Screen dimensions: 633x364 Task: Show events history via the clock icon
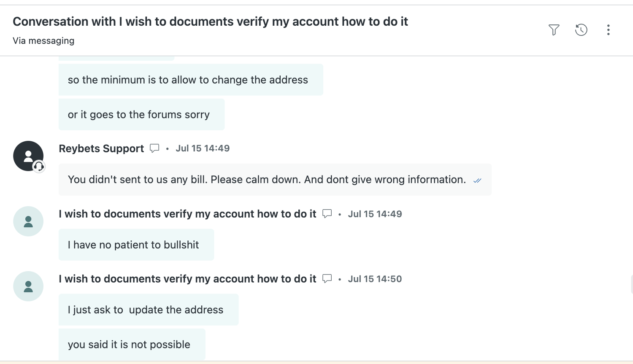pyautogui.click(x=581, y=30)
